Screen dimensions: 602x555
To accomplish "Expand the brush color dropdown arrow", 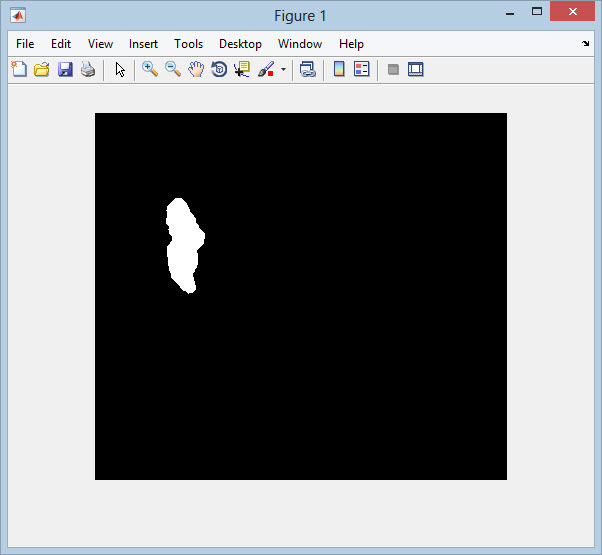I will (283, 69).
